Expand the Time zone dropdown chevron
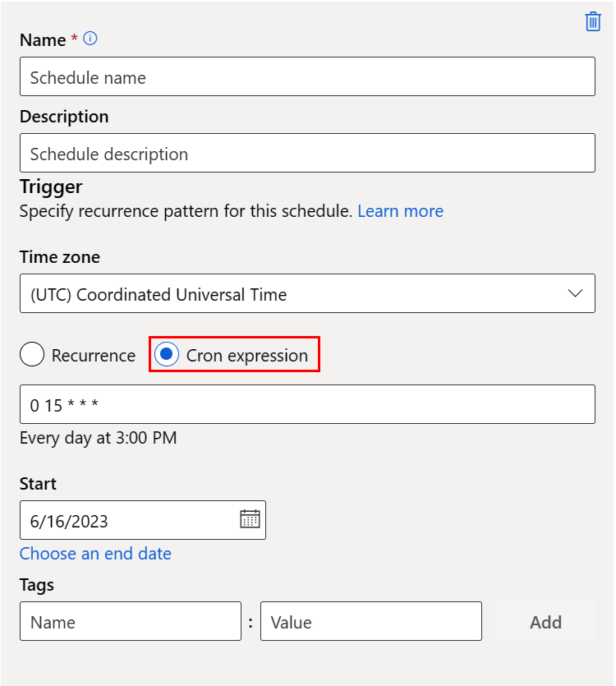The image size is (616, 686). tap(576, 293)
